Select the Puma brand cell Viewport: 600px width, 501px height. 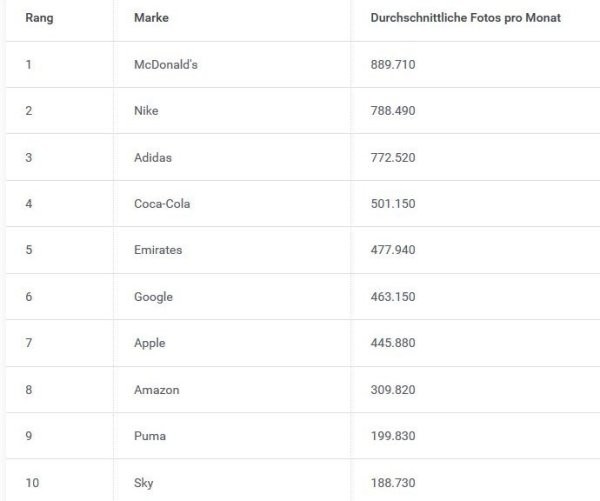click(x=150, y=436)
